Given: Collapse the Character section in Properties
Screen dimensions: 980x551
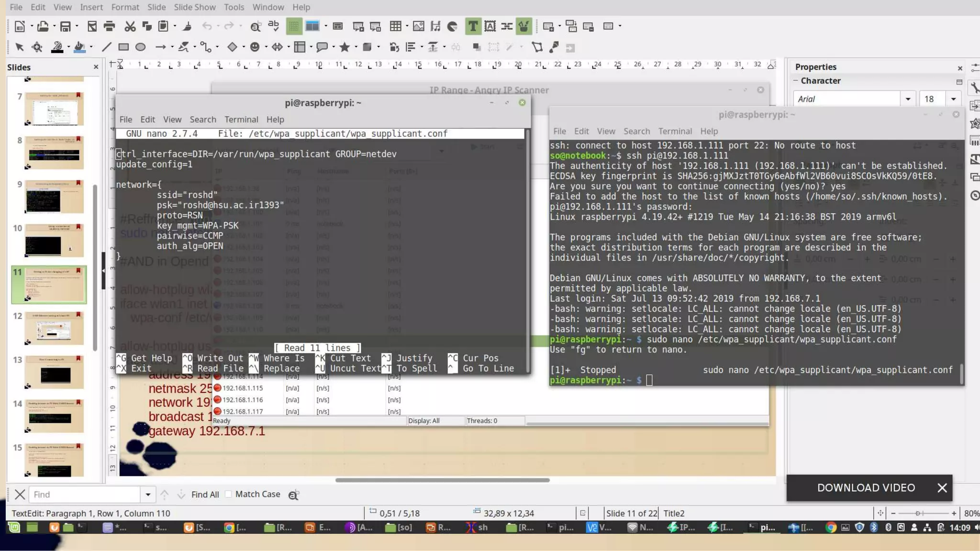Looking at the screenshot, I should coord(796,80).
